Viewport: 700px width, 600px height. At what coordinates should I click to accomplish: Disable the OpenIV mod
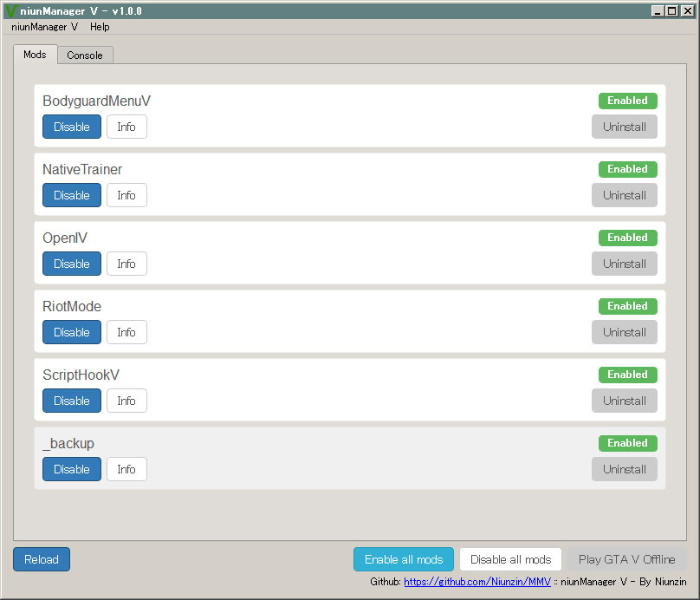tap(72, 264)
